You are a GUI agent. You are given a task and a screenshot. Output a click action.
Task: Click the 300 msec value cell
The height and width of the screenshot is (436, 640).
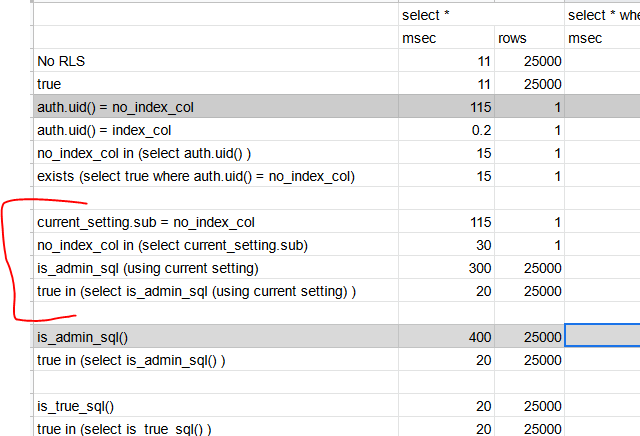coord(447,268)
